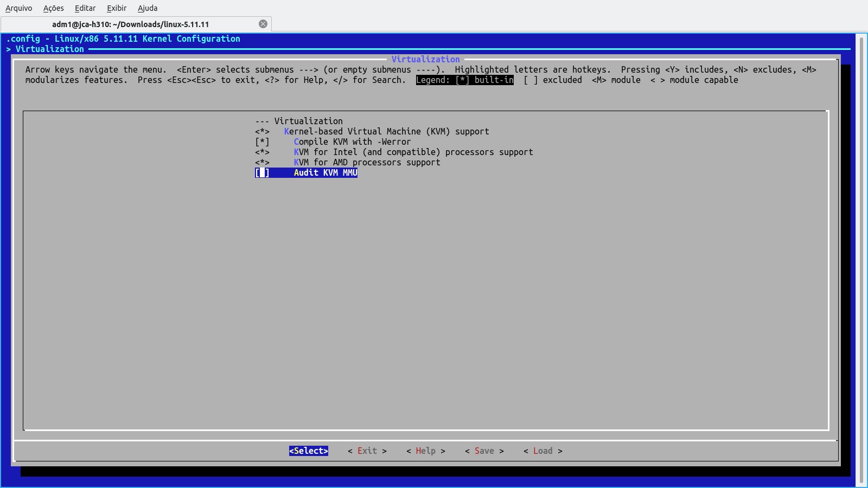Screen dimensions: 868x488
Task: Open the Arquivo menu
Action: point(18,8)
